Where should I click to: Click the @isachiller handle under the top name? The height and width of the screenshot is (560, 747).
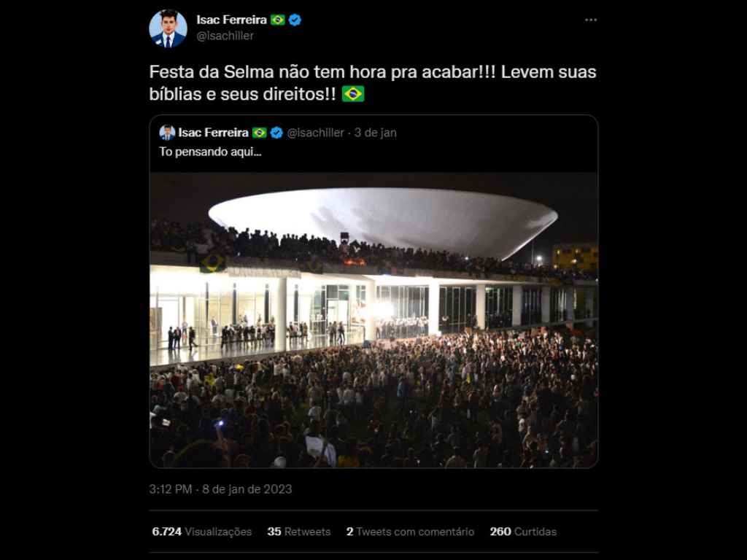click(x=225, y=36)
